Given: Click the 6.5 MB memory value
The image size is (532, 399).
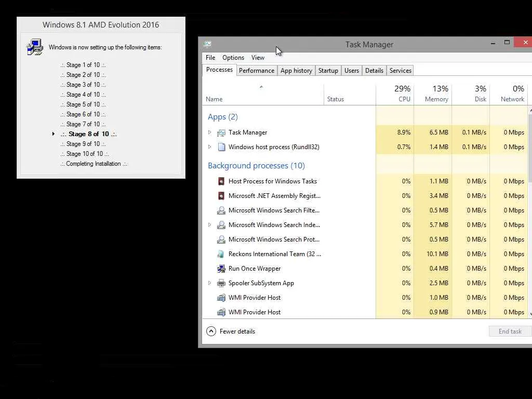Looking at the screenshot, I should point(438,132).
